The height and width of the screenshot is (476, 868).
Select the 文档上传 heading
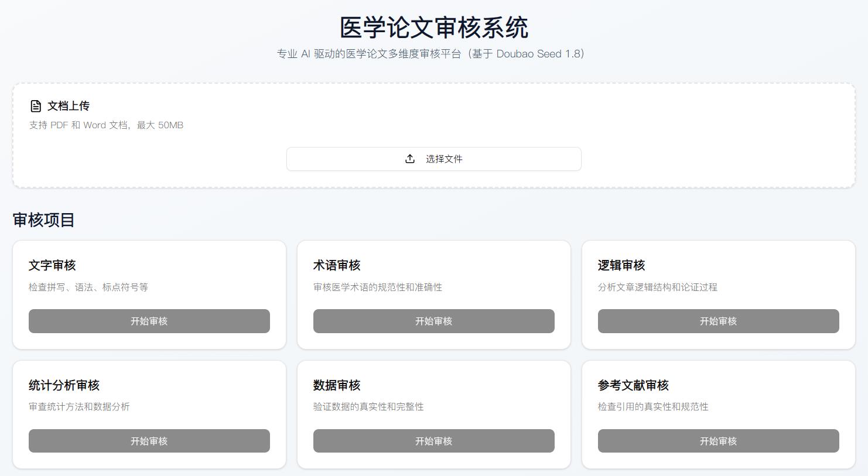click(69, 106)
